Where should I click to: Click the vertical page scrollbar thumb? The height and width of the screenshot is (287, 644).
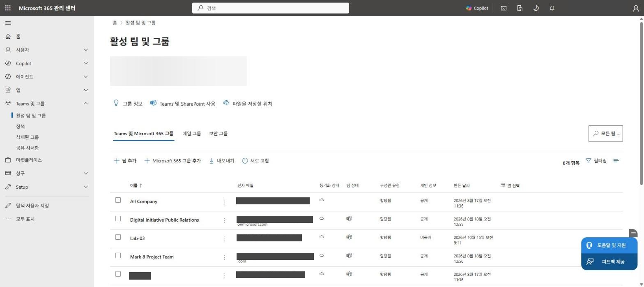641,103
